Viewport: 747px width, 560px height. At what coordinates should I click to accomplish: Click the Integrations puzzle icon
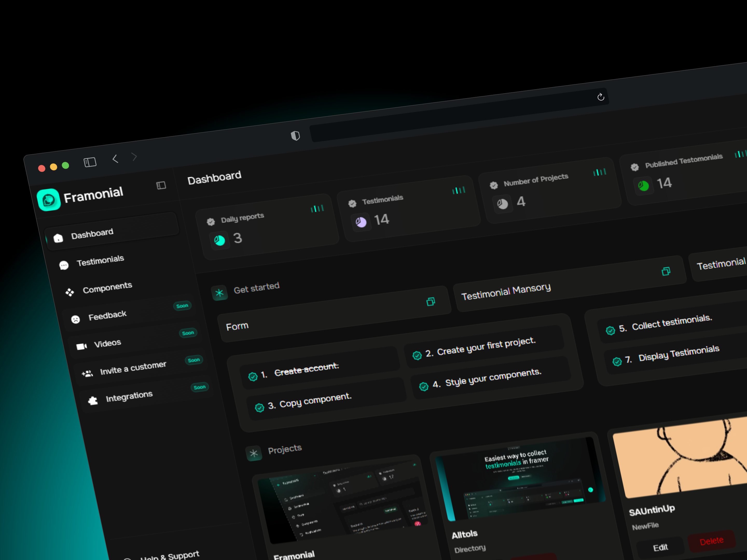(x=93, y=400)
